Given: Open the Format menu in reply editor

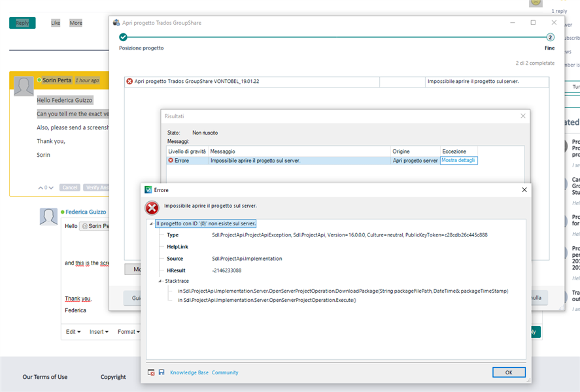Looking at the screenshot, I should (128, 332).
